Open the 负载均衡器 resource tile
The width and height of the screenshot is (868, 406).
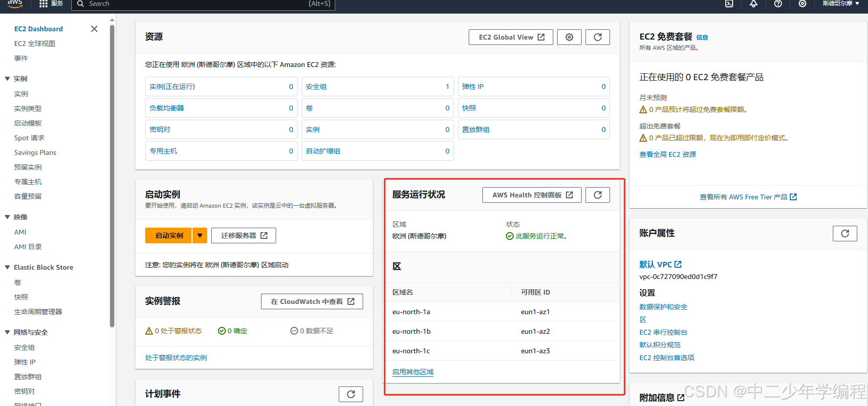221,108
